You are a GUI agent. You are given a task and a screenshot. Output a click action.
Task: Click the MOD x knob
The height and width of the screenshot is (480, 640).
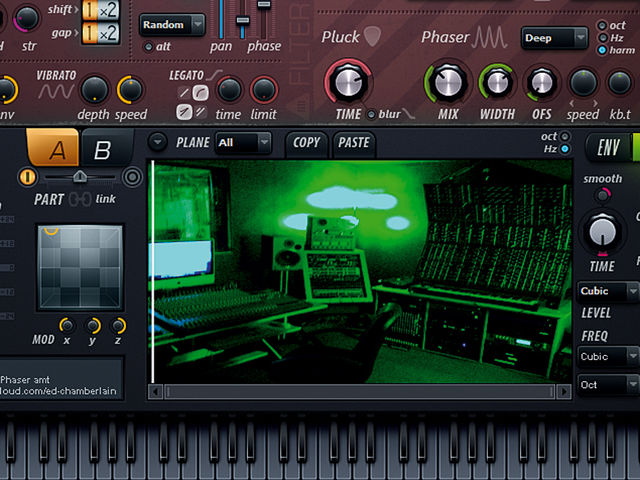click(67, 325)
